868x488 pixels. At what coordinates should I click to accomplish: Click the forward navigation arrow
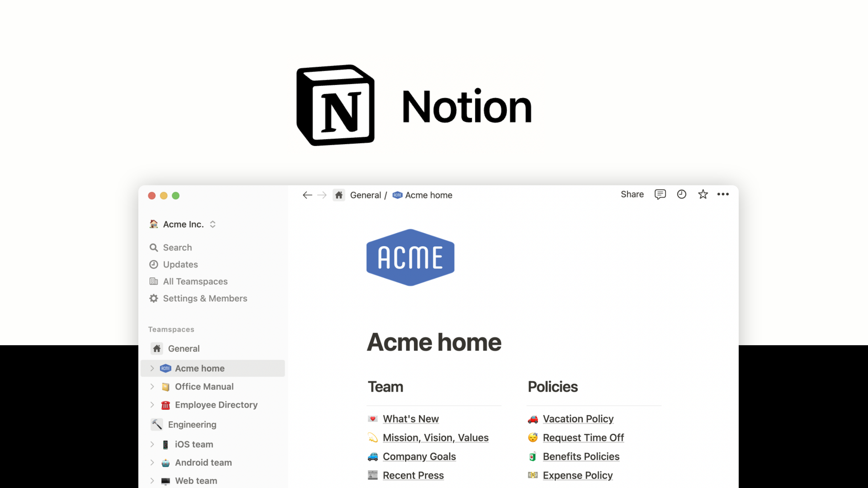[x=322, y=195]
